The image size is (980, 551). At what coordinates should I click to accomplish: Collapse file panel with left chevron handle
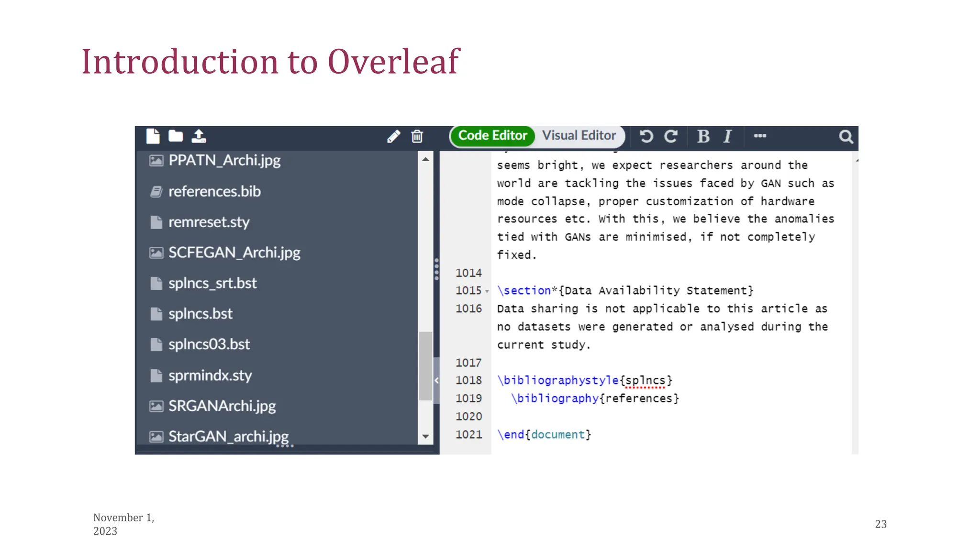pyautogui.click(x=436, y=381)
